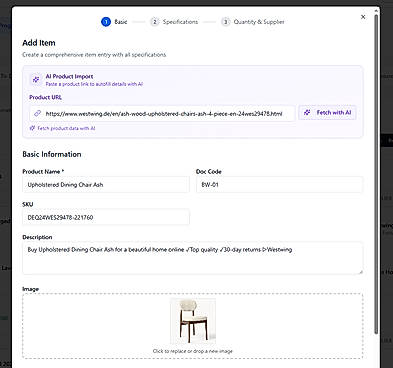393x368 pixels.
Task: Click the link icon in the Product URL field
Action: [37, 113]
